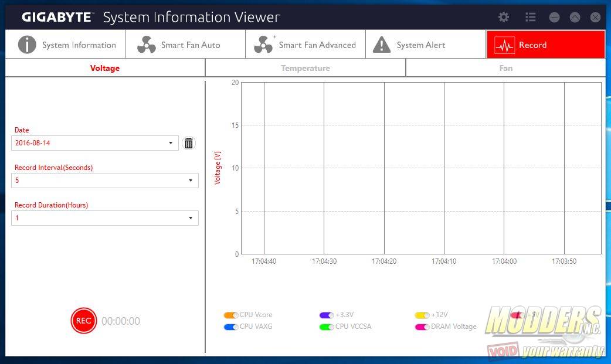This screenshot has height=364, width=611.
Task: Toggle the CPU VAXG voltage line
Action: coord(230,326)
